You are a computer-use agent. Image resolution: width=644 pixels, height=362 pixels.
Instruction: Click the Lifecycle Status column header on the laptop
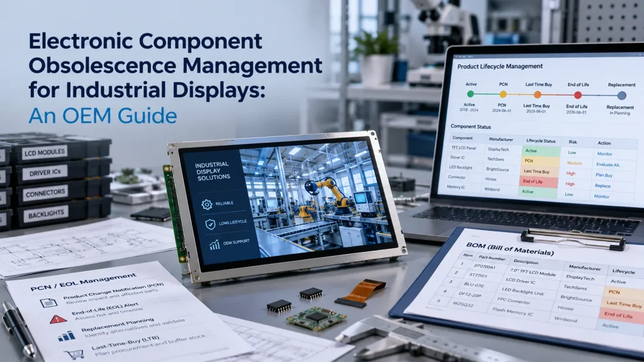tap(540, 141)
